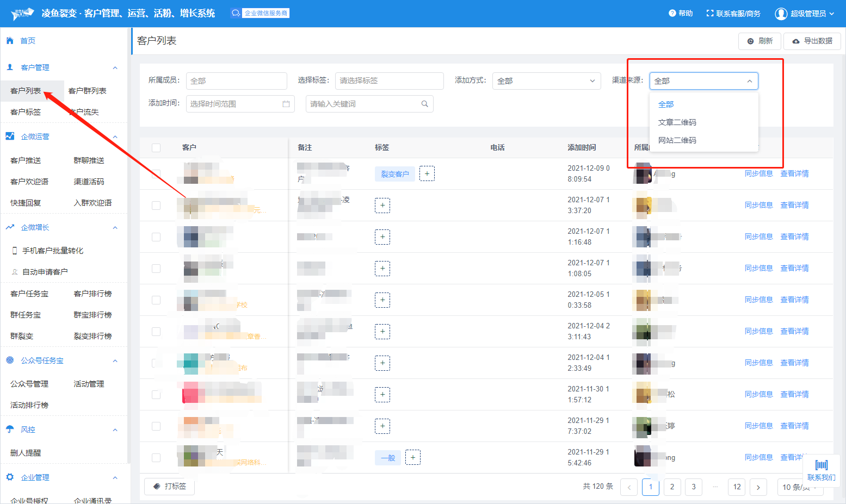Click the search magnifier icon in keyword field
846x504 pixels.
coord(425,104)
